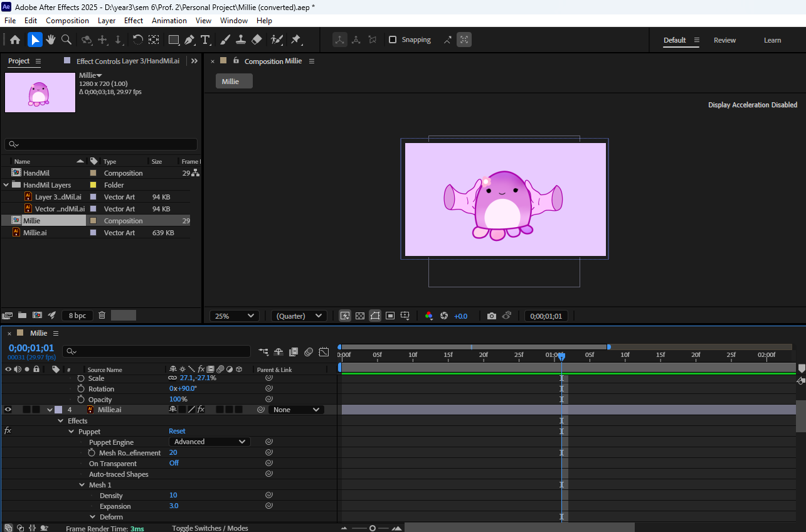Collapse the Mesh 1 property group
The width and height of the screenshot is (806, 532).
(82, 485)
